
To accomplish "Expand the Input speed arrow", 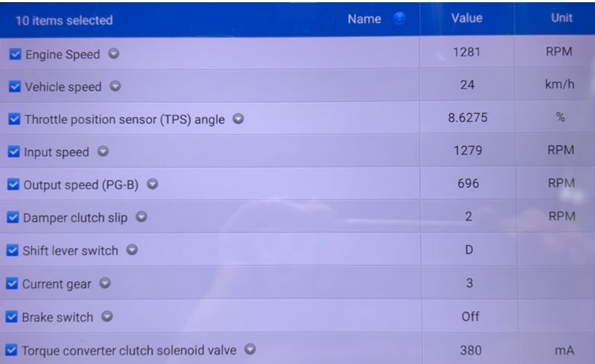I will click(x=103, y=152).
